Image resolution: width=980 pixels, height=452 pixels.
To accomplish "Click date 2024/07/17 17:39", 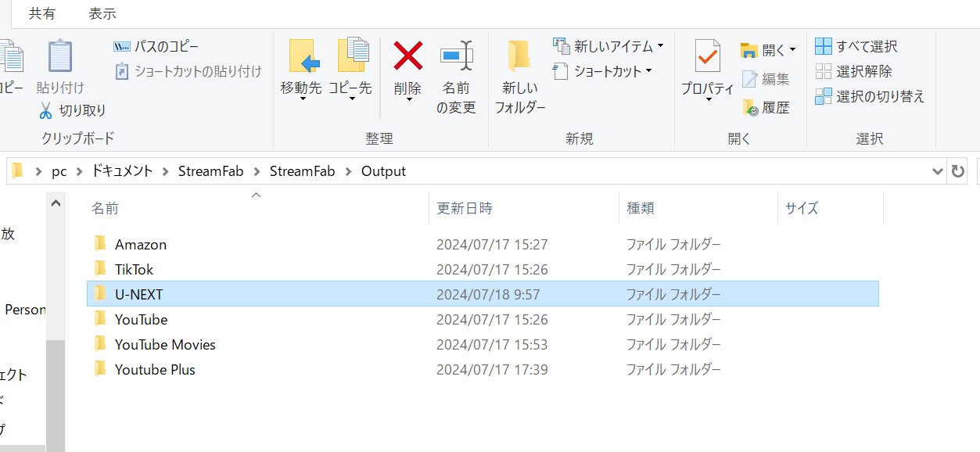I will 492,369.
